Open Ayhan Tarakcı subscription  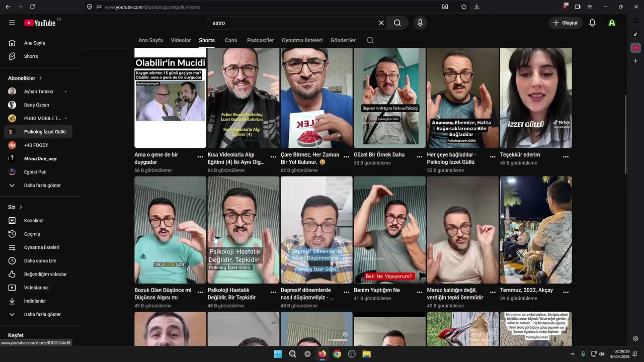point(38,92)
